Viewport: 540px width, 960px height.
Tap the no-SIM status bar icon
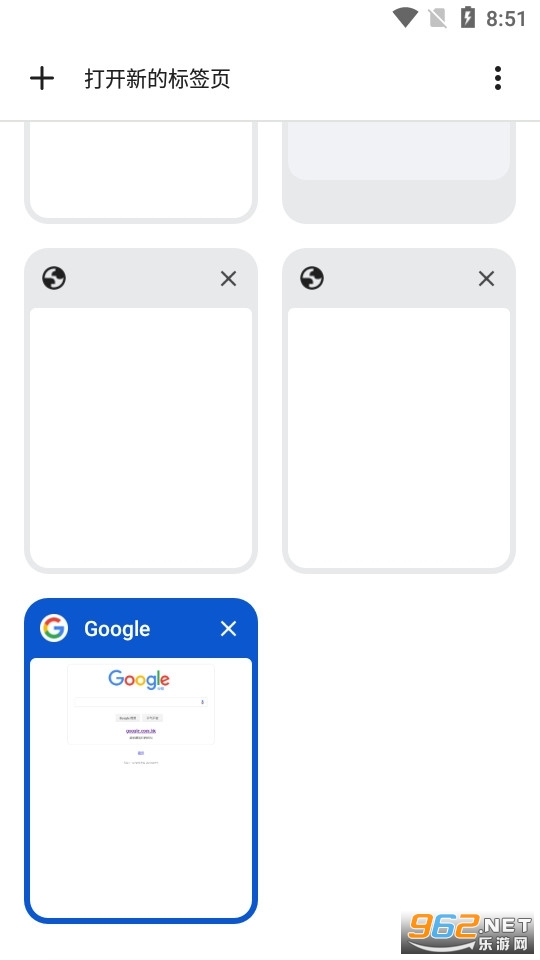(438, 18)
